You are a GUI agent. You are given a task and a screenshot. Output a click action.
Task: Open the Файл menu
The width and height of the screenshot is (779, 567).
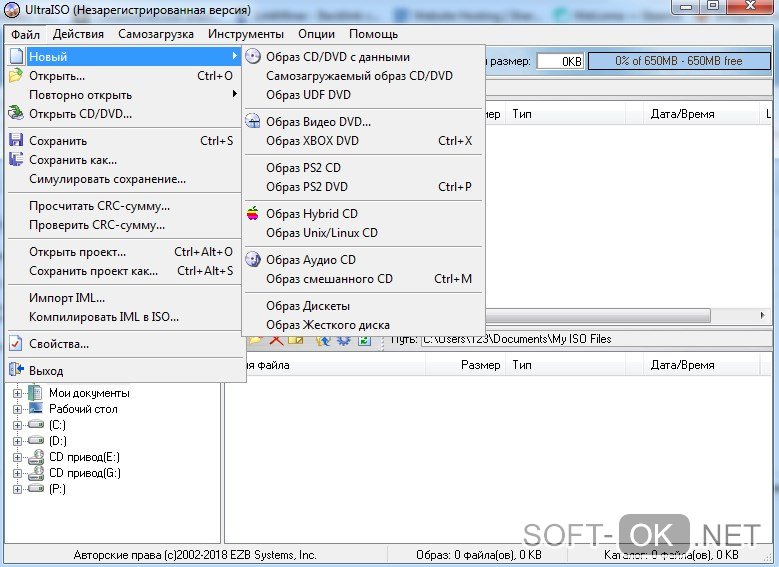[25, 34]
